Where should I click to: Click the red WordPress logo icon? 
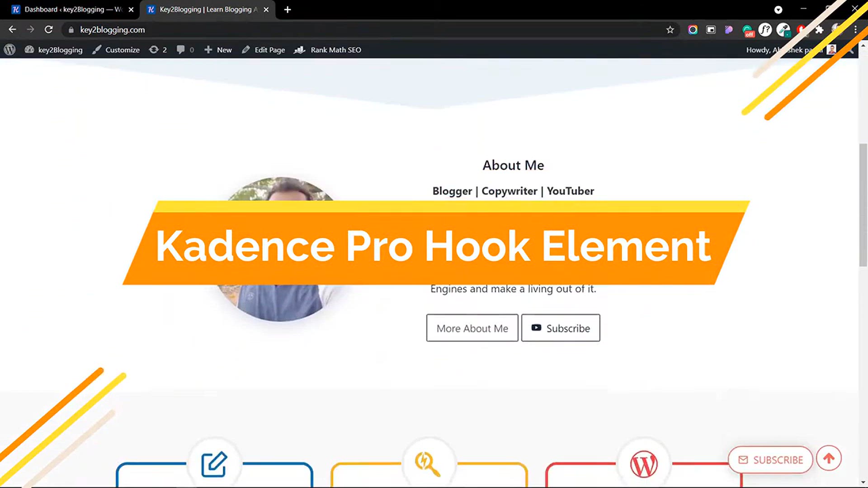point(644,464)
